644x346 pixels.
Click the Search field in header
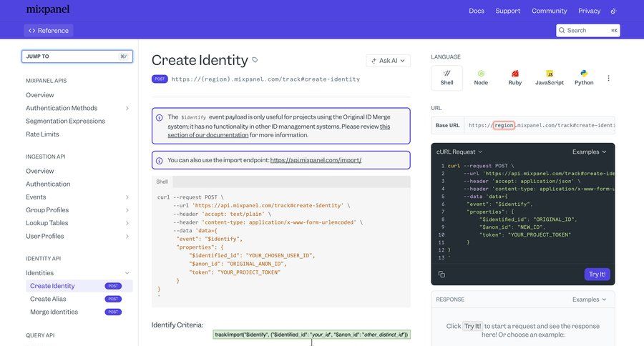tap(587, 30)
